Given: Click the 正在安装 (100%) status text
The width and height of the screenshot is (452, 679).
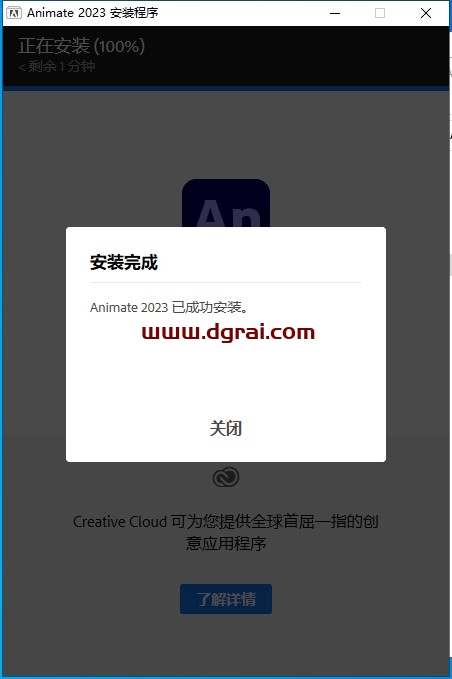Looking at the screenshot, I should [x=81, y=46].
